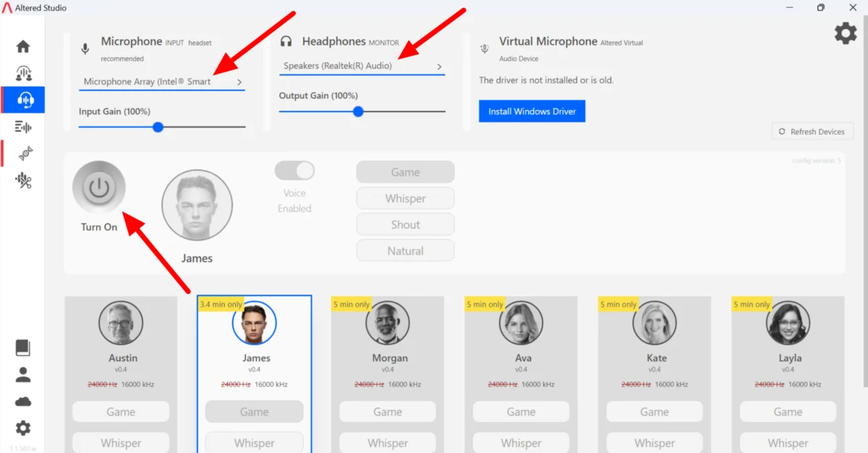Click the Turn On power button
The width and height of the screenshot is (868, 453).
(x=99, y=187)
